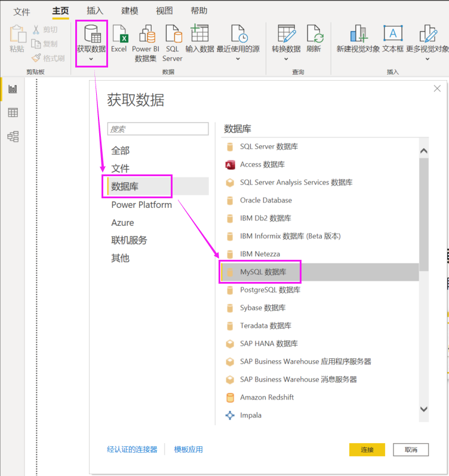449x476 pixels.
Task: Select the Azure category
Action: 122,223
